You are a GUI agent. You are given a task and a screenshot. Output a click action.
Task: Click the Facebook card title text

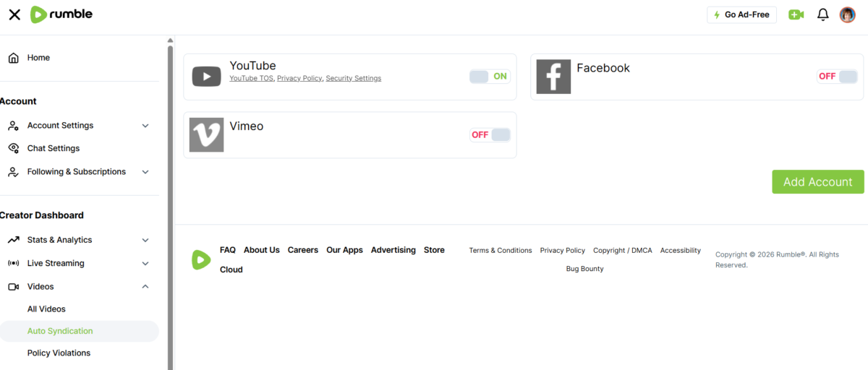click(603, 68)
